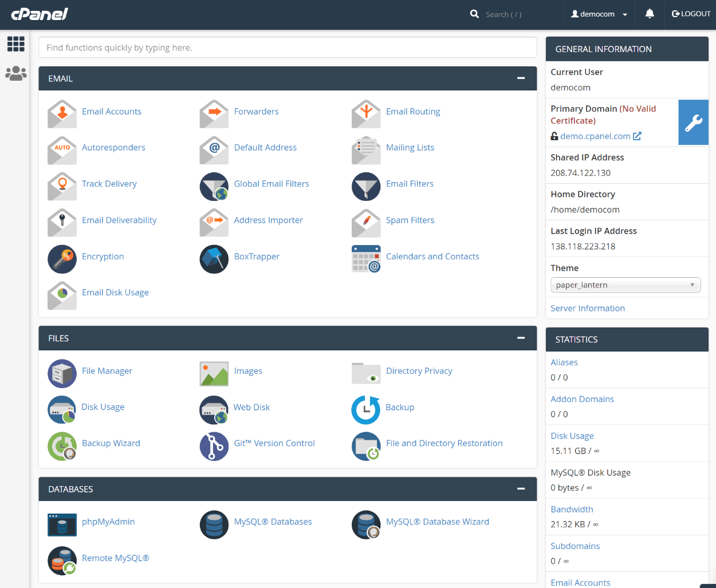This screenshot has width=716, height=588.
Task: Click the Git Version Control text link
Action: tap(274, 443)
